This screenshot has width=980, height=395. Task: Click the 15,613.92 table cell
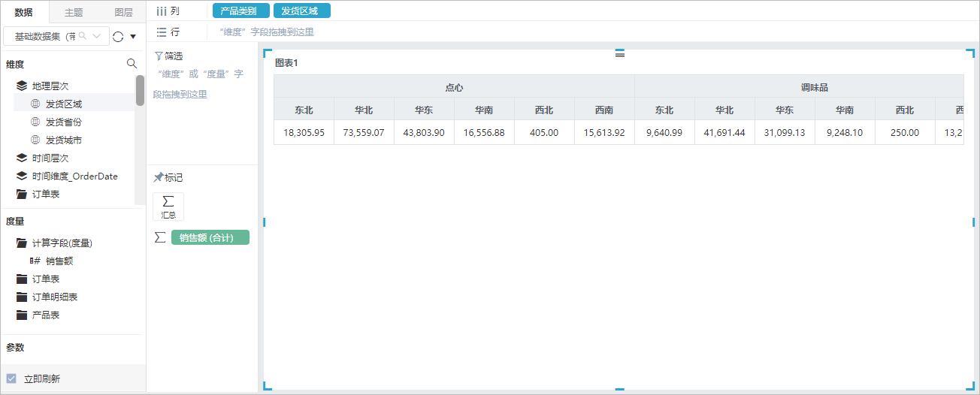click(x=604, y=132)
